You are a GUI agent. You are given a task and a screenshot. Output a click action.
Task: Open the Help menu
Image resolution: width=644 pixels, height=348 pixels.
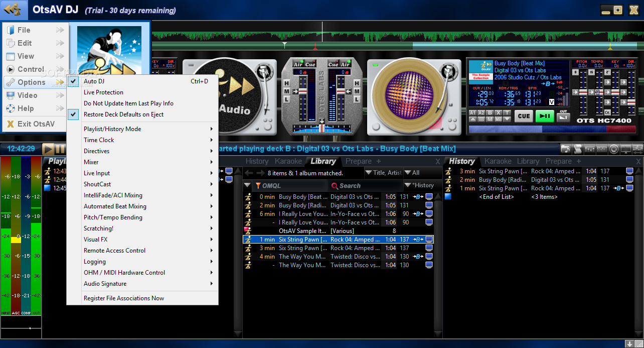(35, 108)
